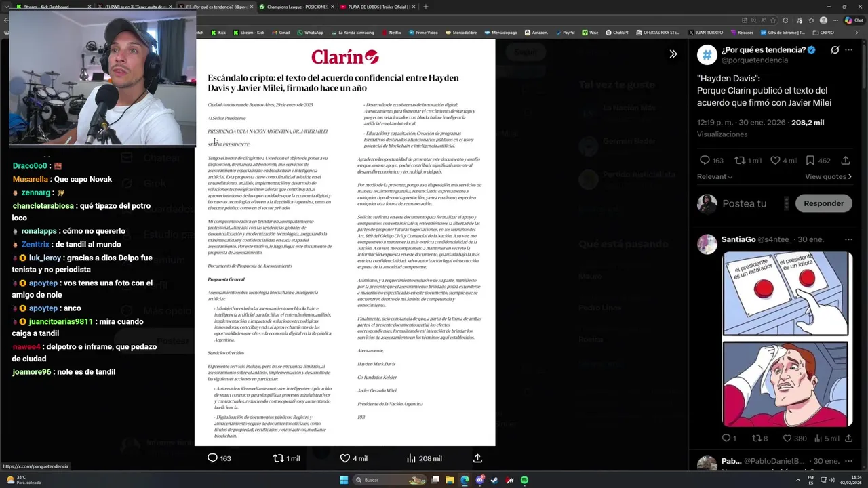868x488 pixels.
Task: Reply to SantiaGo's post showing 1
Action: point(726,439)
